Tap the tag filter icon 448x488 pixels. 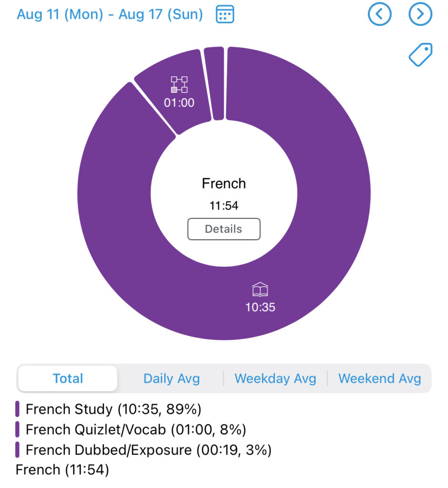[420, 55]
